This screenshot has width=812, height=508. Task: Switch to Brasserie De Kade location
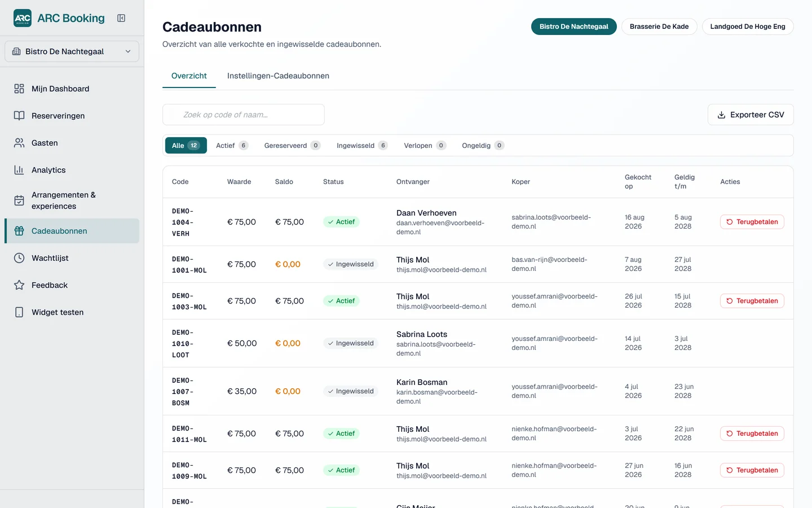point(659,27)
